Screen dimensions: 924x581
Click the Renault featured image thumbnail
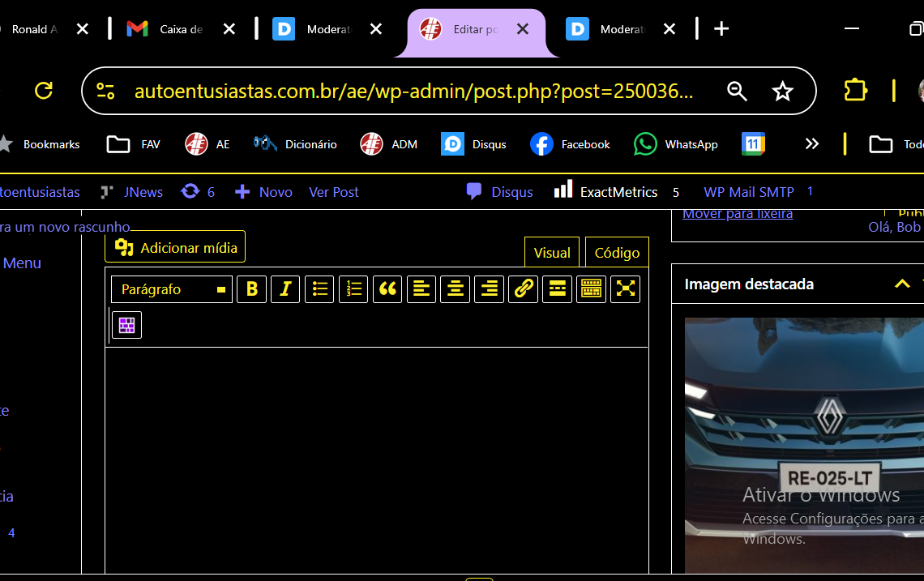pos(804,446)
